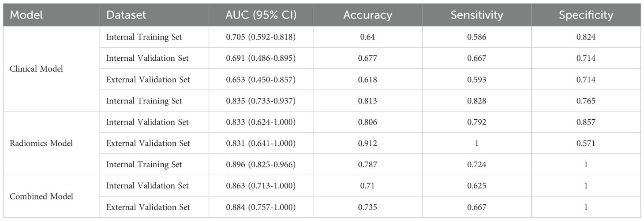Click AUC value 0.835 (0.733-0.937)
This screenshot has height=221, width=644.
tap(261, 101)
